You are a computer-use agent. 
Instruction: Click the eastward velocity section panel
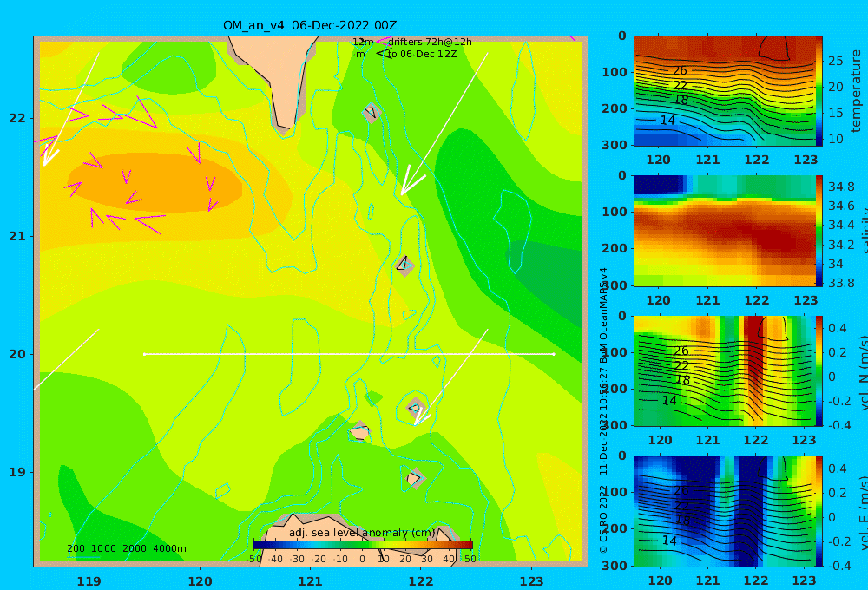pos(724,511)
